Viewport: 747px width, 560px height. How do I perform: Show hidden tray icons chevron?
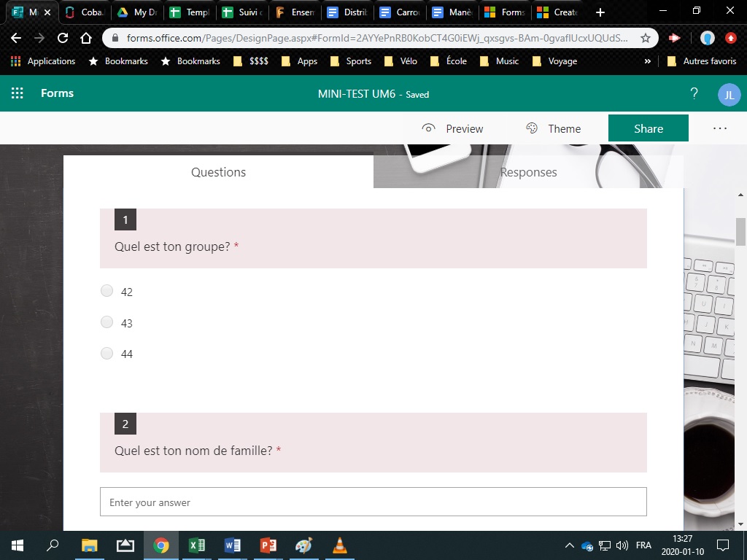569,545
